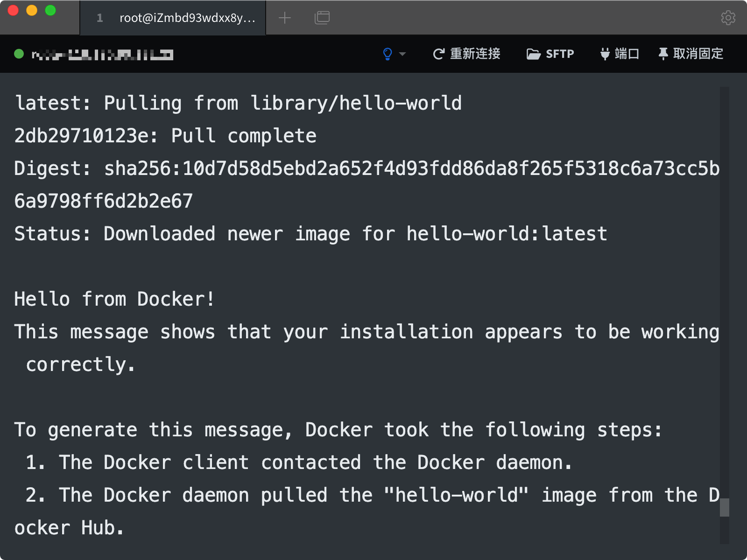Select the root@iZmbd93wdxx8y session tab
This screenshot has height=560, width=747.
coord(173,18)
